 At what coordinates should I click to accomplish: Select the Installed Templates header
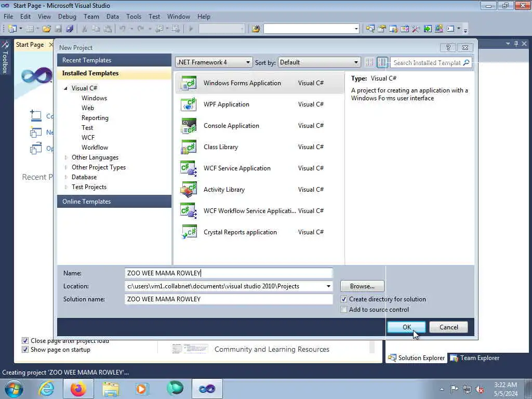click(114, 73)
